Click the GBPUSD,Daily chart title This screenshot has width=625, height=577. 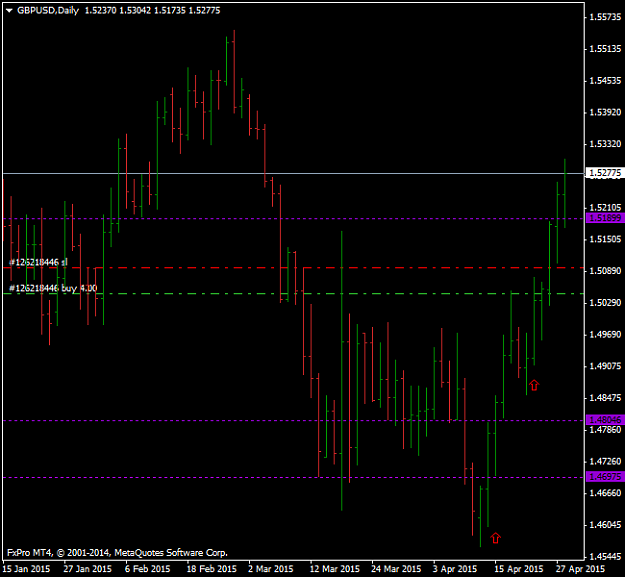click(48, 11)
